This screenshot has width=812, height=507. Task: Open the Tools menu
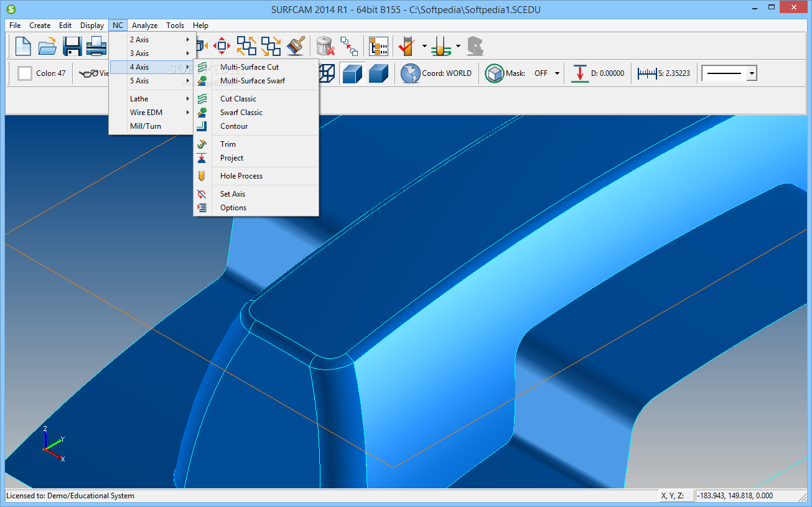coord(175,26)
